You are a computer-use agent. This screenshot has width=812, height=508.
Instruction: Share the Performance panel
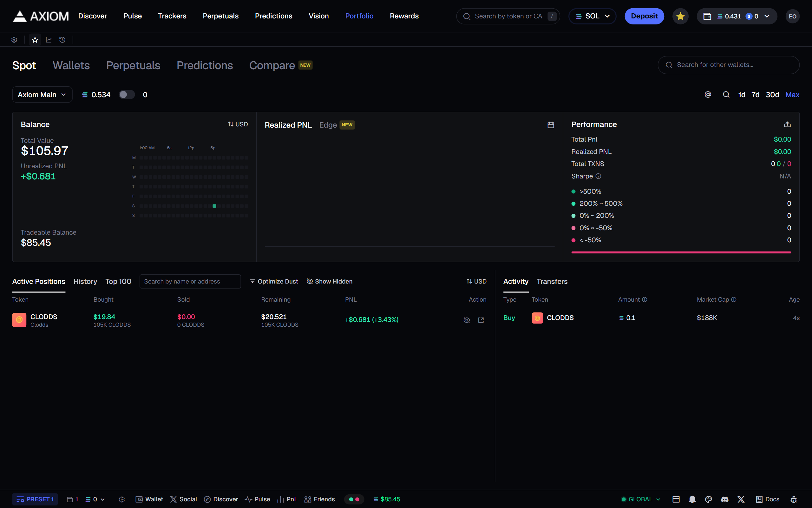pos(787,125)
